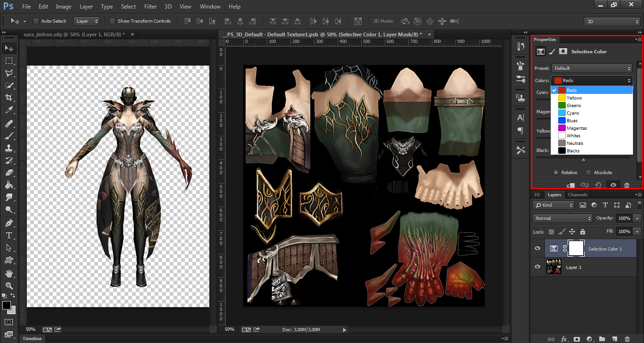Click the Black slider handle
The height and width of the screenshot is (343, 644).
tap(584, 160)
